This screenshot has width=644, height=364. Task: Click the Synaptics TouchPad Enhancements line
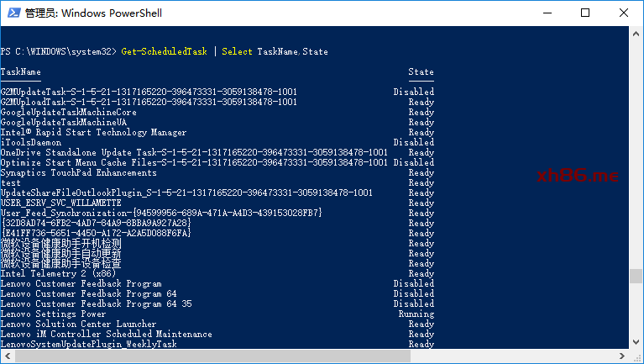[217, 172]
